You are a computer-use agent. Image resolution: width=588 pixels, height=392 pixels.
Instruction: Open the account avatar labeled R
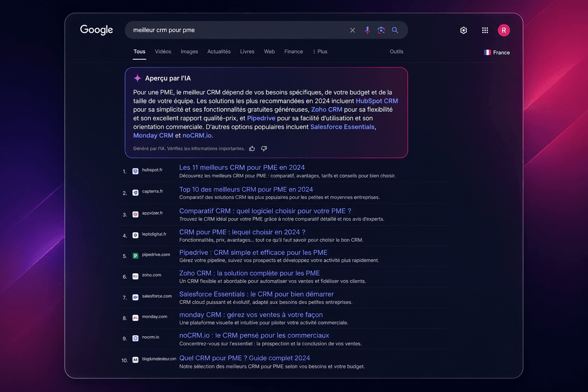pyautogui.click(x=504, y=30)
